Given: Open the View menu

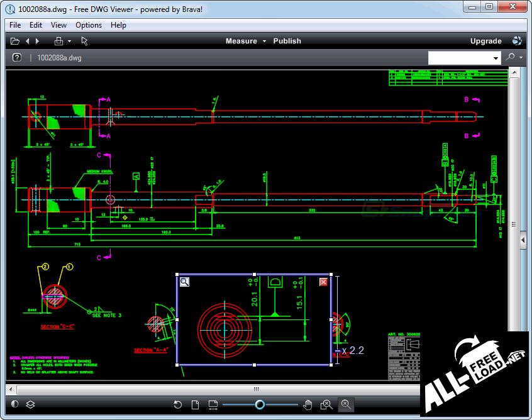Looking at the screenshot, I should pos(58,25).
